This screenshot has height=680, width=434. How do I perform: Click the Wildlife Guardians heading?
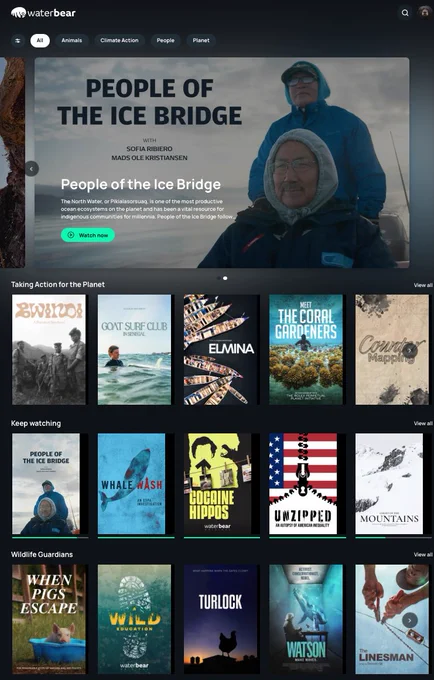tap(42, 554)
